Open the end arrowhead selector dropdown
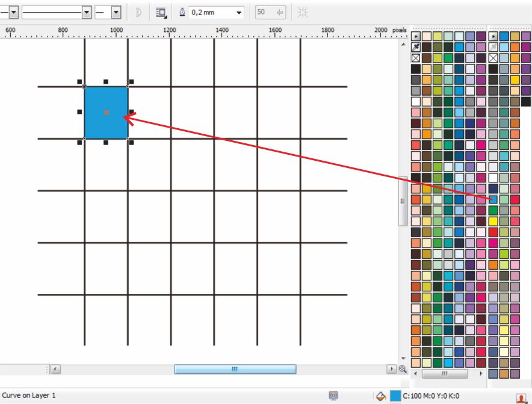532x404 pixels. tap(114, 11)
